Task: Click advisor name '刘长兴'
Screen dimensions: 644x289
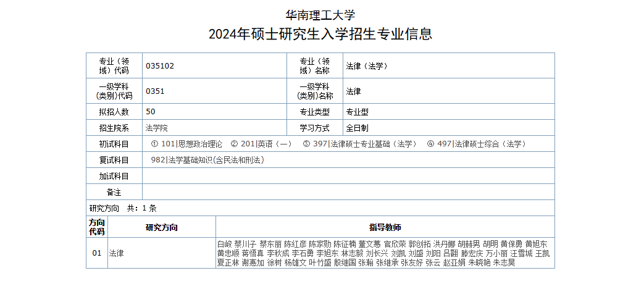Action: pos(377,253)
